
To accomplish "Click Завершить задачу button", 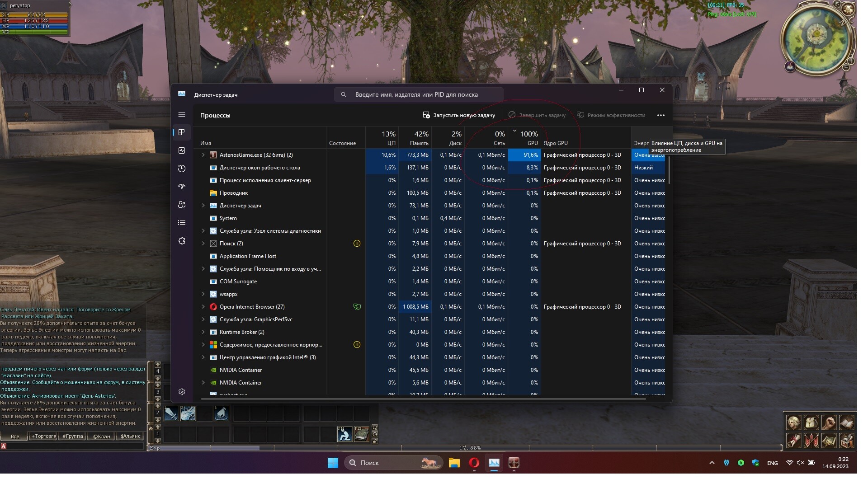I will pyautogui.click(x=537, y=115).
